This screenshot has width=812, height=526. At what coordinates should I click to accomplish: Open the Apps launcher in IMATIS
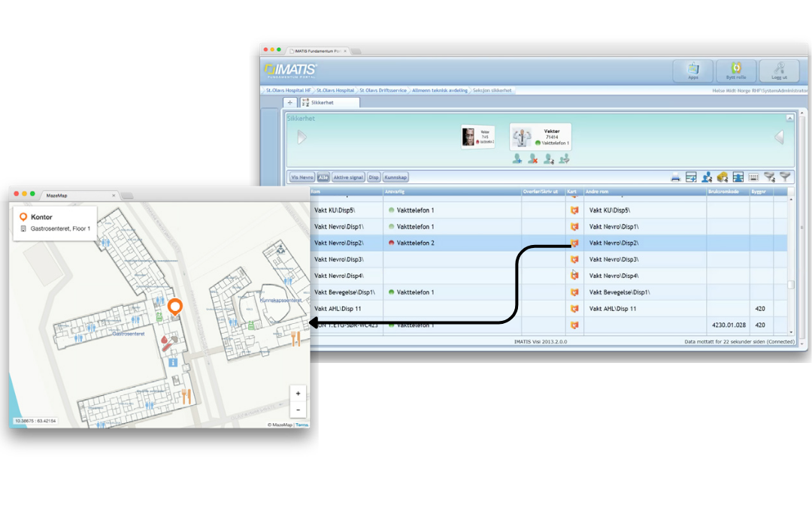point(692,71)
